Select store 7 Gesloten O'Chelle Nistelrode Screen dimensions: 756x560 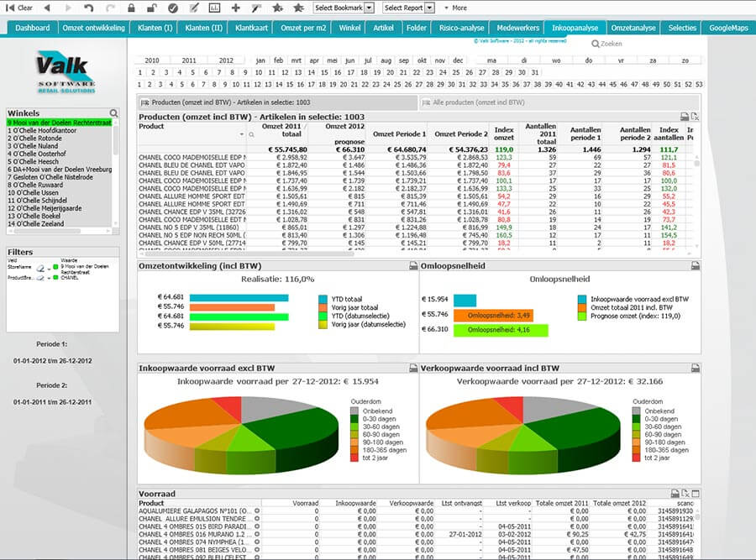click(60, 177)
